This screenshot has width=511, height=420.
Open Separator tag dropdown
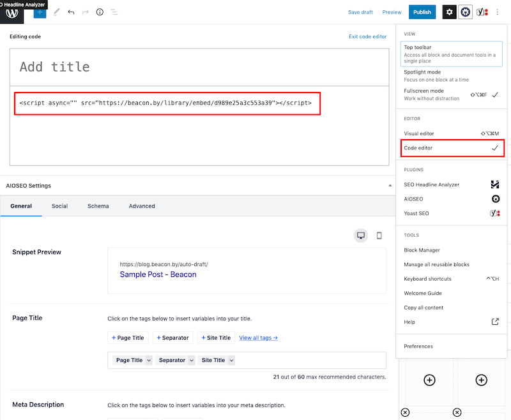click(192, 361)
